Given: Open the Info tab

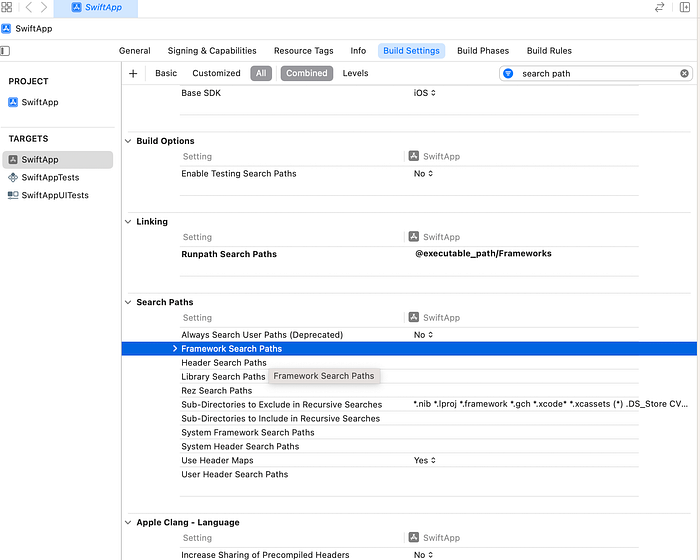Looking at the screenshot, I should click(x=358, y=51).
